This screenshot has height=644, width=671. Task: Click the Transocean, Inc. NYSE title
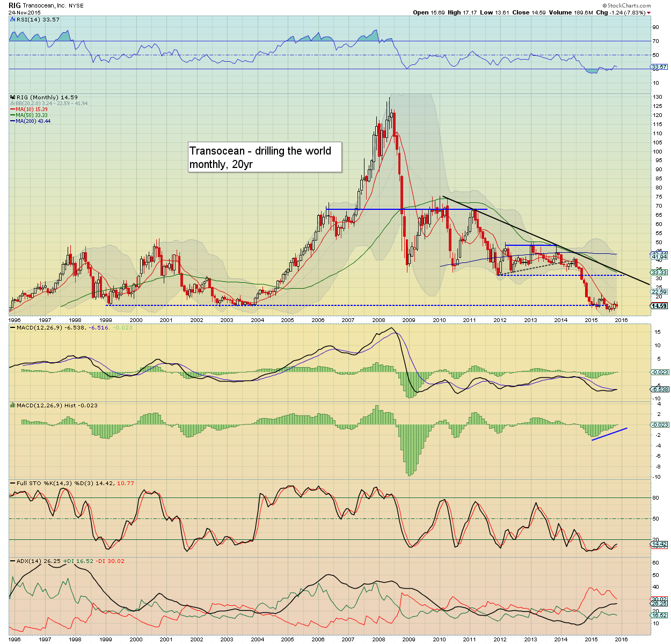coord(53,5)
